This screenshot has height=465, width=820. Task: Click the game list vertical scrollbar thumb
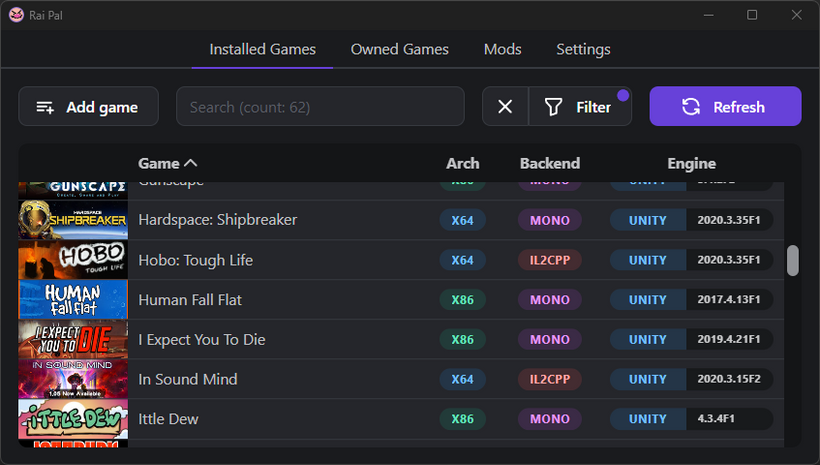click(x=793, y=260)
